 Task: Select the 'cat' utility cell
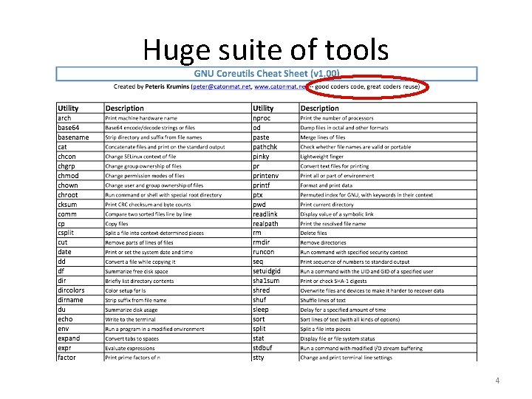pyautogui.click(x=80, y=147)
